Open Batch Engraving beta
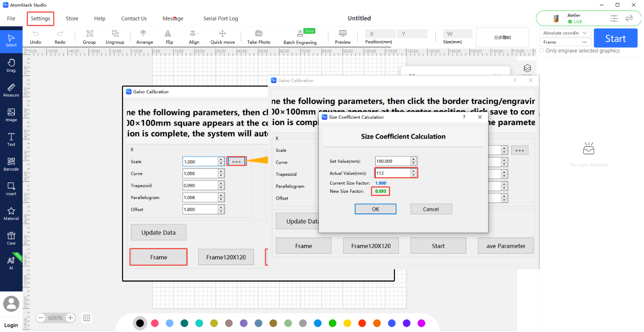The height and width of the screenshot is (332, 644). click(x=300, y=37)
